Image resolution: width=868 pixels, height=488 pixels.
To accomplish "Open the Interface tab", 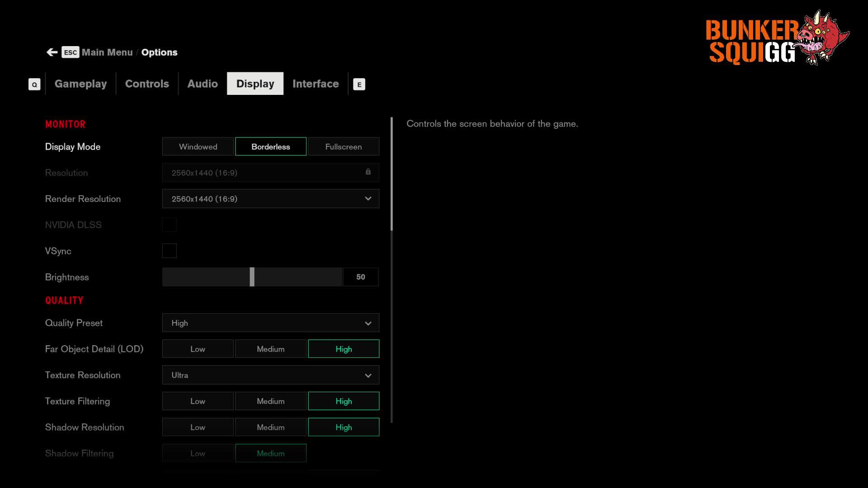I will pos(315,84).
